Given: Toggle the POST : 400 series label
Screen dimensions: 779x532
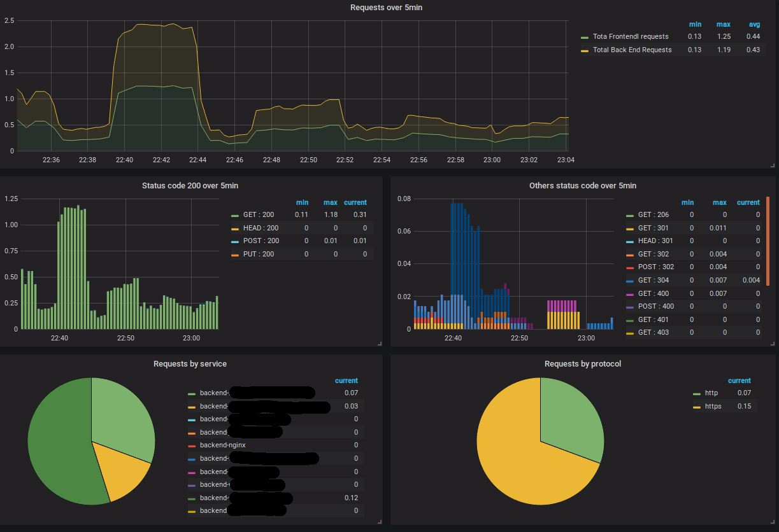Looking at the screenshot, I should tap(656, 306).
